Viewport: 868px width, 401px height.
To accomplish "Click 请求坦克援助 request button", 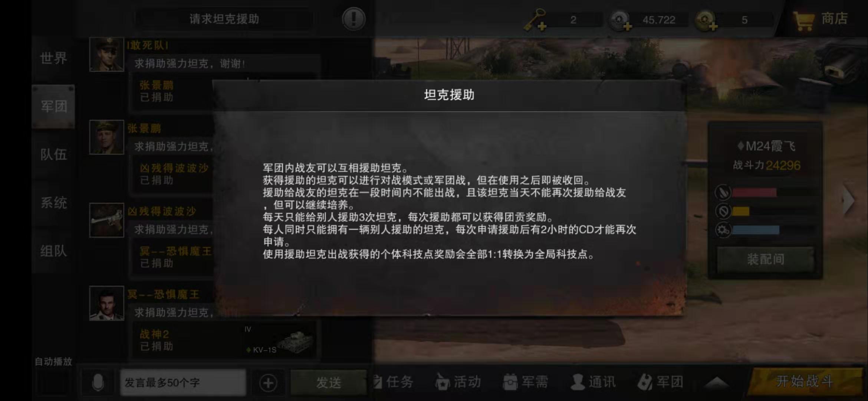I will (224, 19).
